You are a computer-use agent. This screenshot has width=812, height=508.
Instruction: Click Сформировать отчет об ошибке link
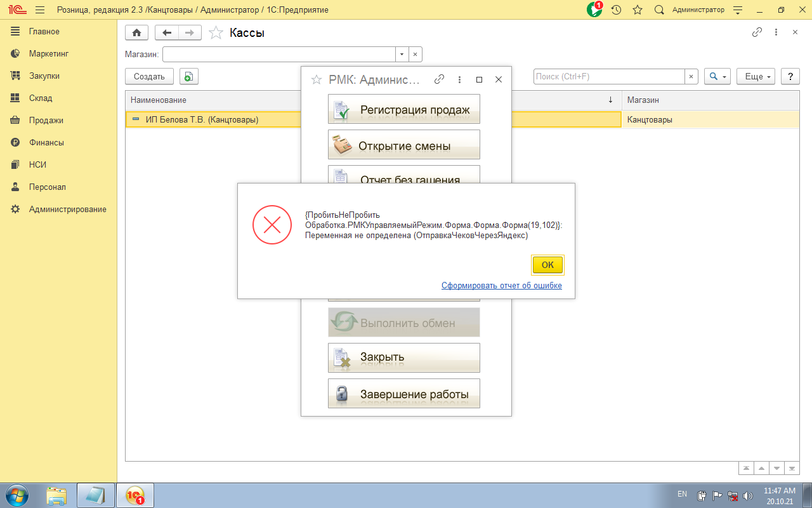502,286
